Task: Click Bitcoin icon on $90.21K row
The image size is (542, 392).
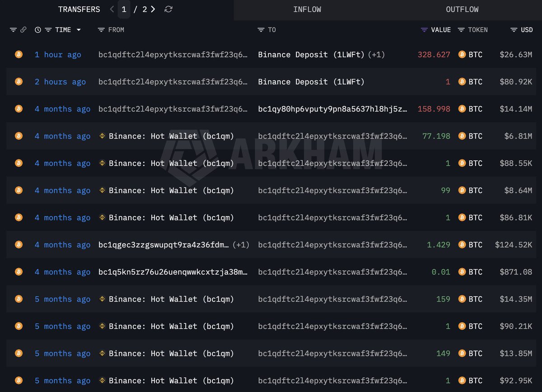Action: [19, 326]
